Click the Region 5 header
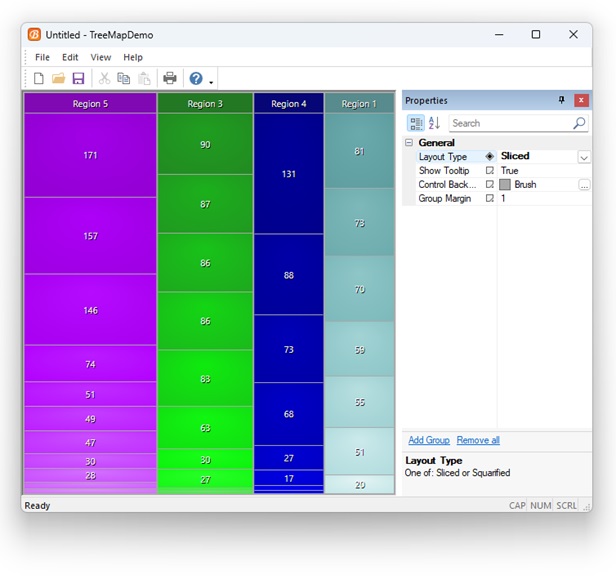 pos(90,103)
